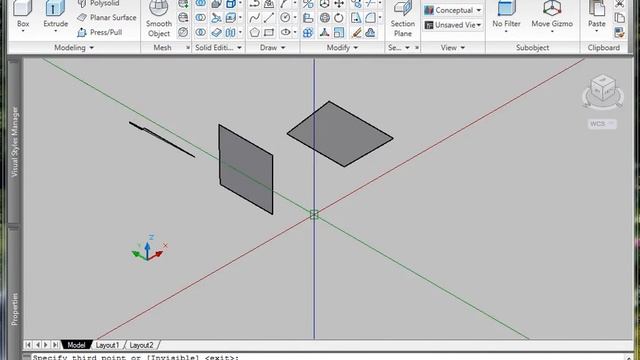
Task: Select the Line draw tool
Action: tap(269, 18)
